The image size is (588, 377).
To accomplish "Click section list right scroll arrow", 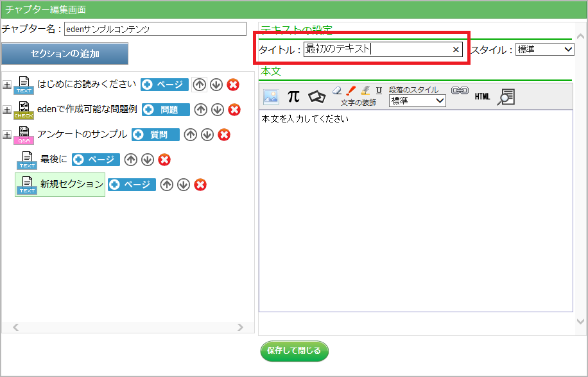I will click(x=240, y=327).
